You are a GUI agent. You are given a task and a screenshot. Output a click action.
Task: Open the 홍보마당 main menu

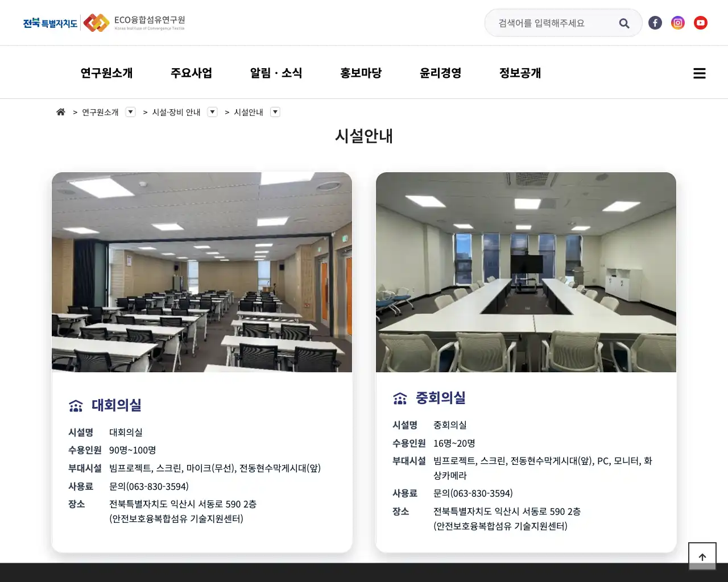(361, 73)
